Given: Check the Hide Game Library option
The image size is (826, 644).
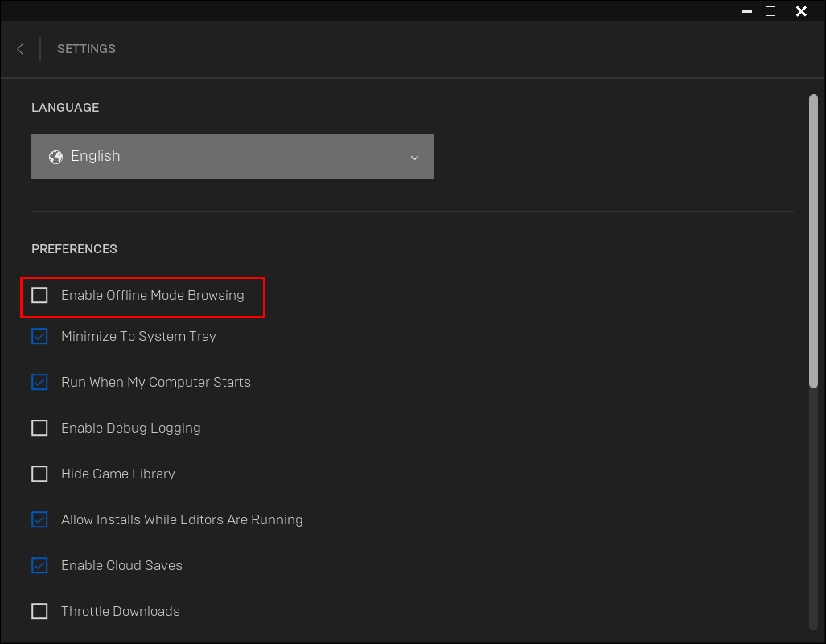Looking at the screenshot, I should pos(39,474).
